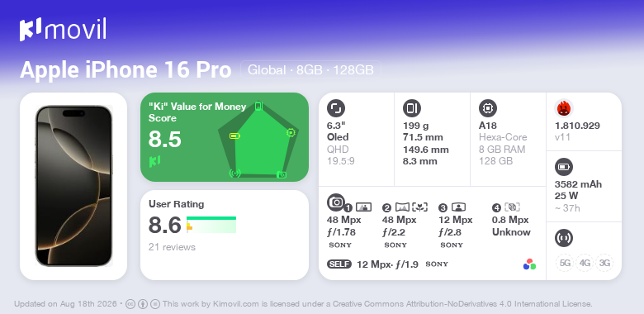The height and width of the screenshot is (314, 644).
Task: Click the Global · 8GB · 128GB variant pill
Action: click(311, 70)
